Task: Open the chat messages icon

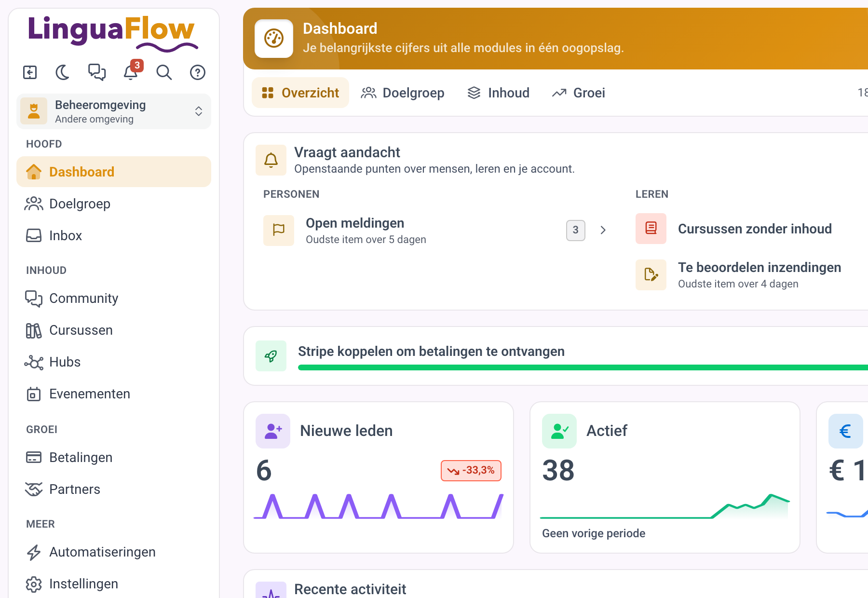Action: point(97,72)
